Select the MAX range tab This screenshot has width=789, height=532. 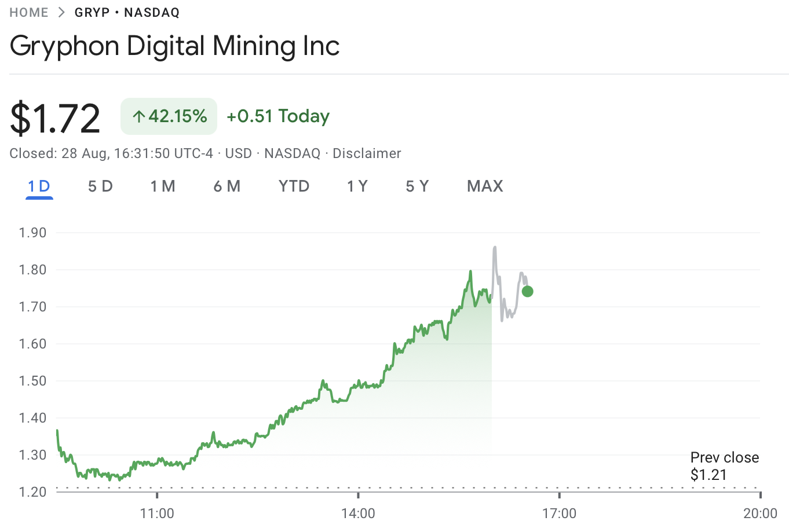click(x=485, y=186)
